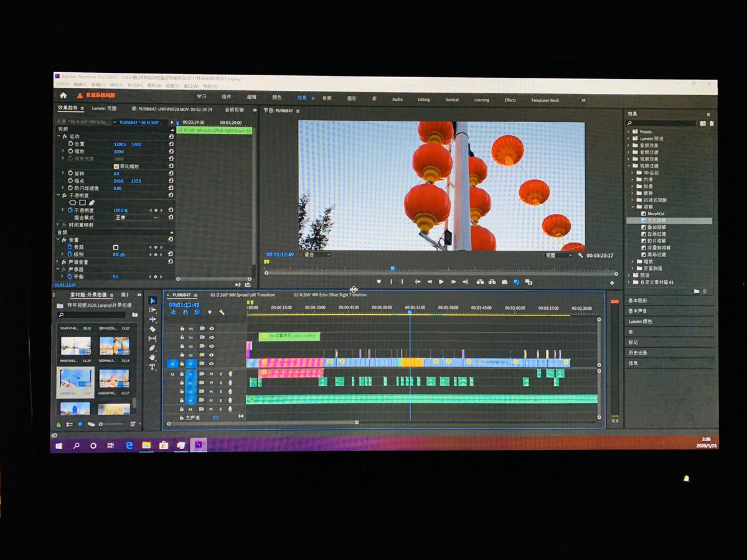747x560 pixels.
Task: Expand the 3D 运动 folder
Action: pos(632,173)
